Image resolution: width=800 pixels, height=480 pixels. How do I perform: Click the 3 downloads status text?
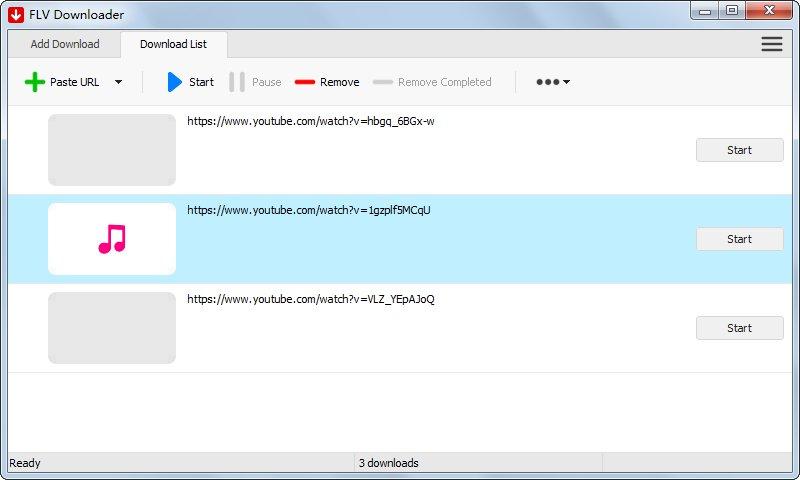coord(388,463)
